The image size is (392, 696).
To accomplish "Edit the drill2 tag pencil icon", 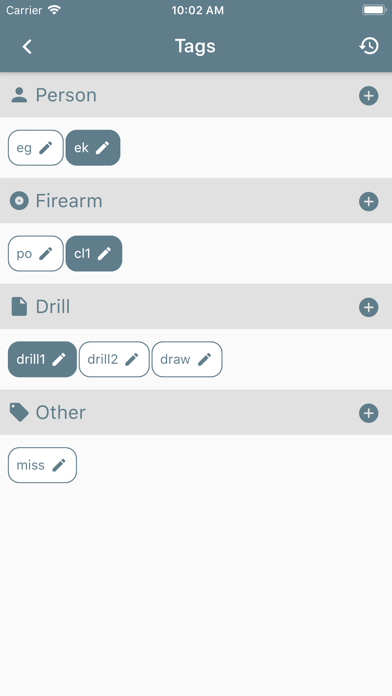I will pos(132,359).
